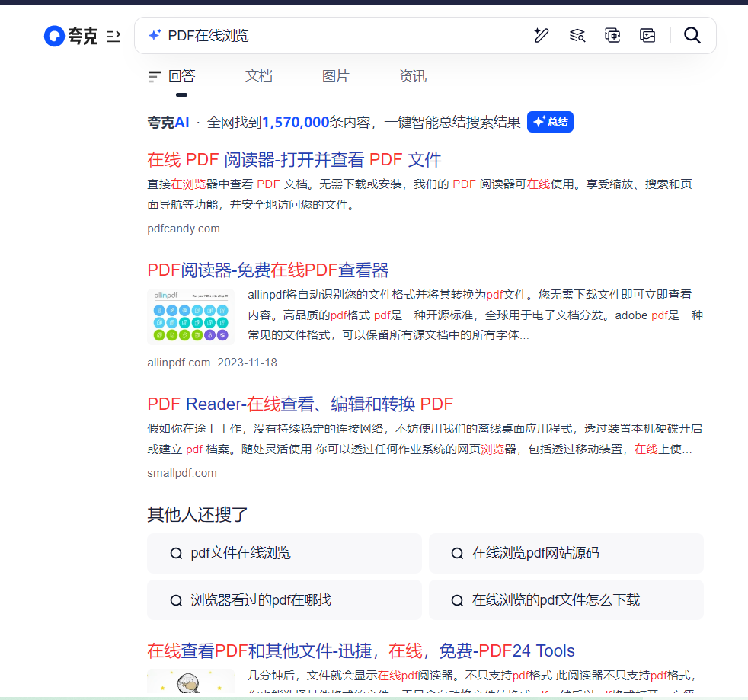Click the 2023-11-18 date text
The height and width of the screenshot is (700, 748).
pos(247,363)
